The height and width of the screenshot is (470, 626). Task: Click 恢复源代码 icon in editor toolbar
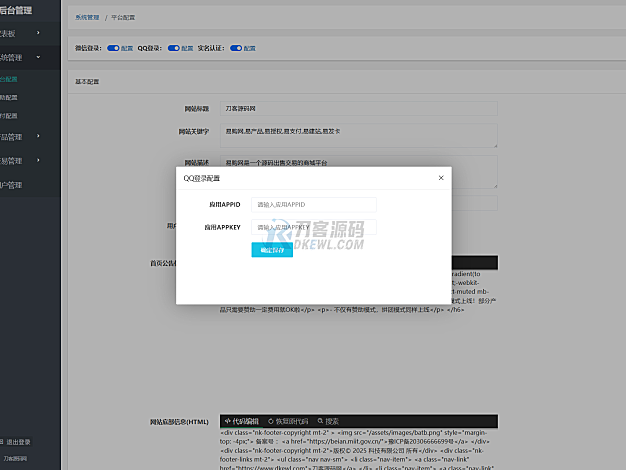(271, 421)
